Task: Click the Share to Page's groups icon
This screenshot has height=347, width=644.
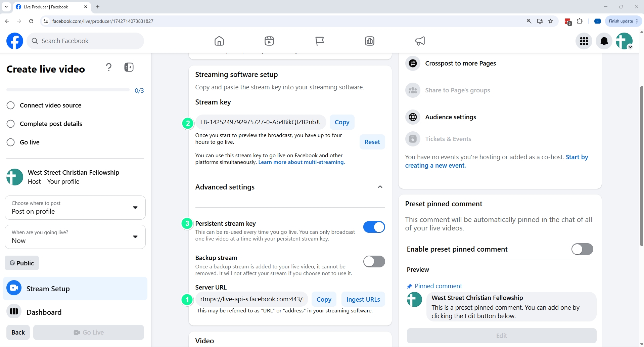Action: [413, 90]
